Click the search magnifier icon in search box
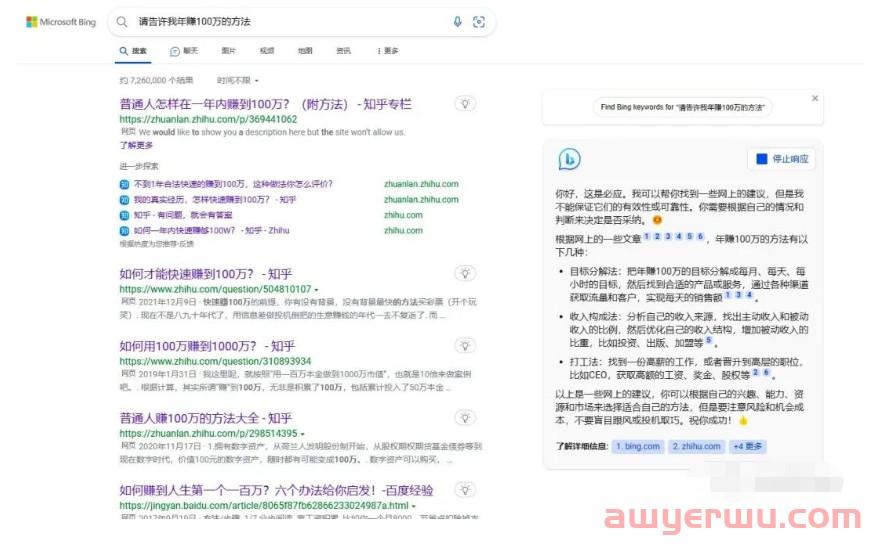Screen dimensions: 880x548 pos(122,22)
